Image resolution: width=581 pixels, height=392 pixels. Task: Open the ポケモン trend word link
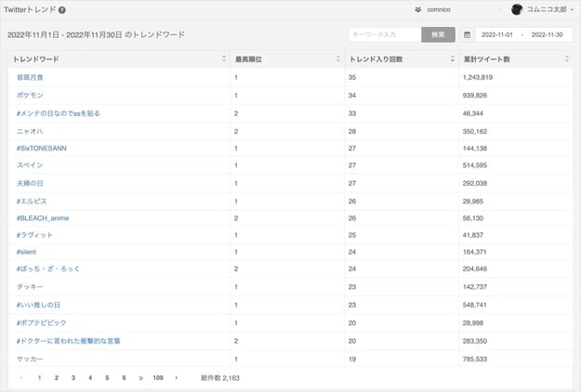[x=30, y=95]
